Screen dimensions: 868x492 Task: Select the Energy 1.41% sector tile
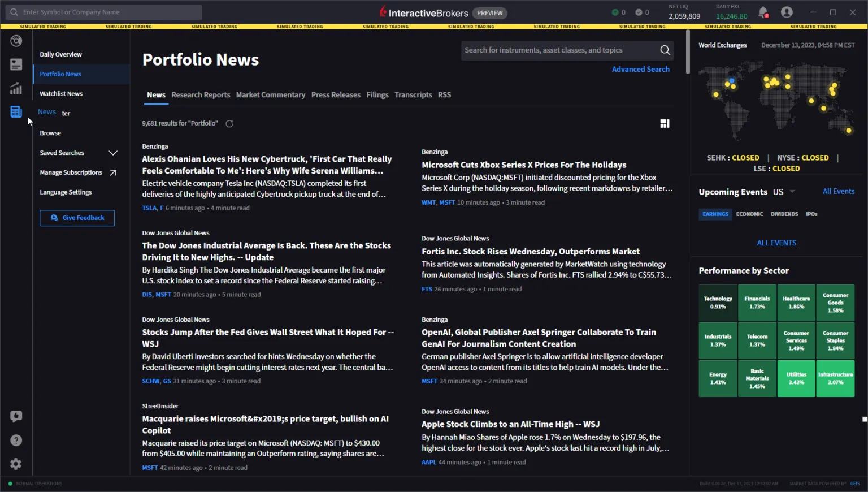point(718,378)
